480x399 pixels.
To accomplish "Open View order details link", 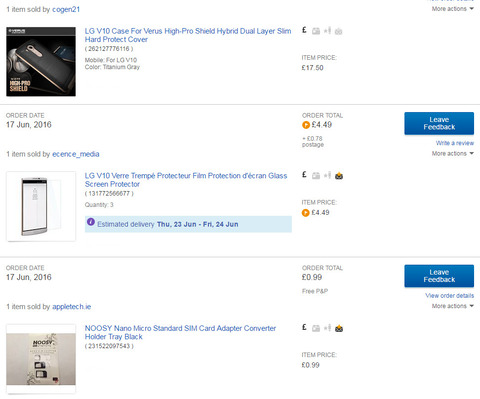I will (449, 296).
